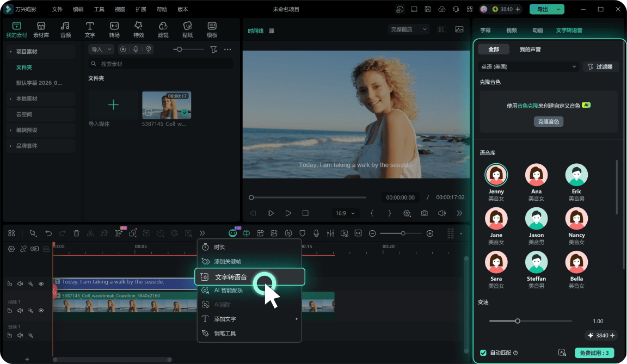Image resolution: width=627 pixels, height=364 pixels.
Task: Open the 模板 templates panel
Action: click(212, 29)
